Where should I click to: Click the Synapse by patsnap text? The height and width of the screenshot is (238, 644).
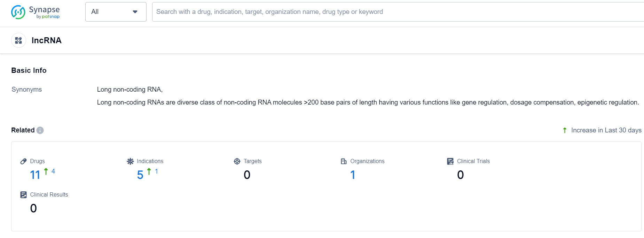click(x=45, y=12)
